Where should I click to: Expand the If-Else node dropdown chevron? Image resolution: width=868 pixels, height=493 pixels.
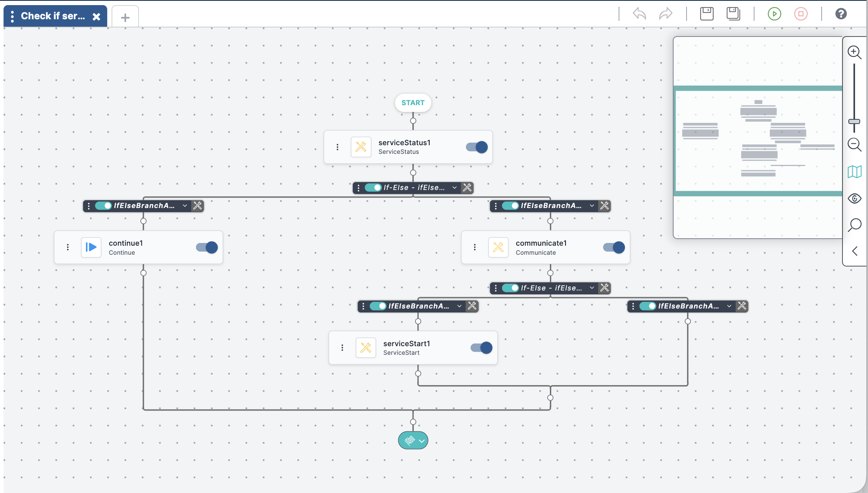[x=454, y=188]
